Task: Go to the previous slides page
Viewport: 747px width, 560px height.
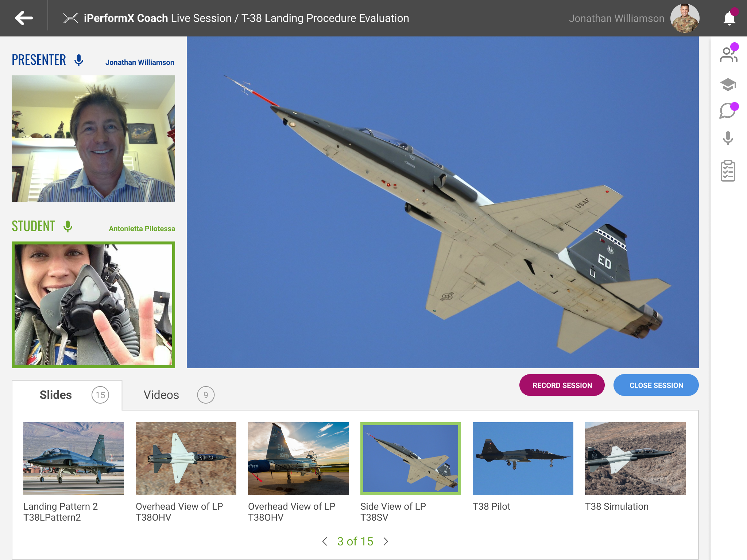Action: [325, 541]
